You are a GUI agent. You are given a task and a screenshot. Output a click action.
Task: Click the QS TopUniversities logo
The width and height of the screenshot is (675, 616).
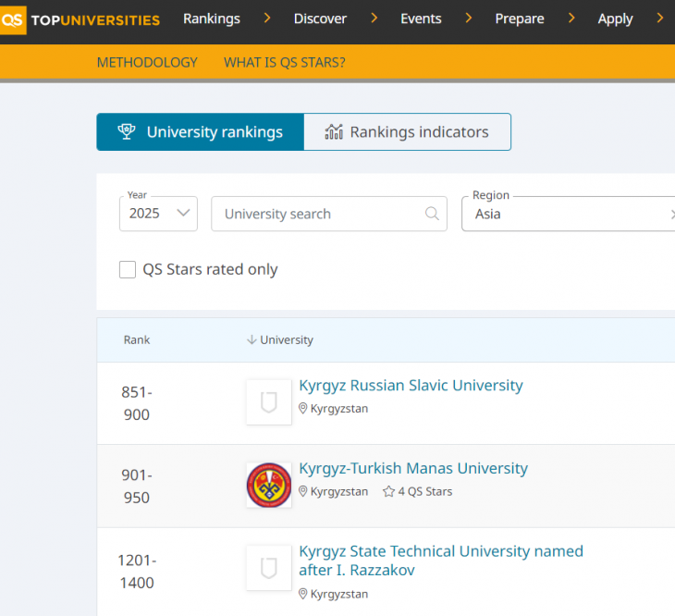80,18
